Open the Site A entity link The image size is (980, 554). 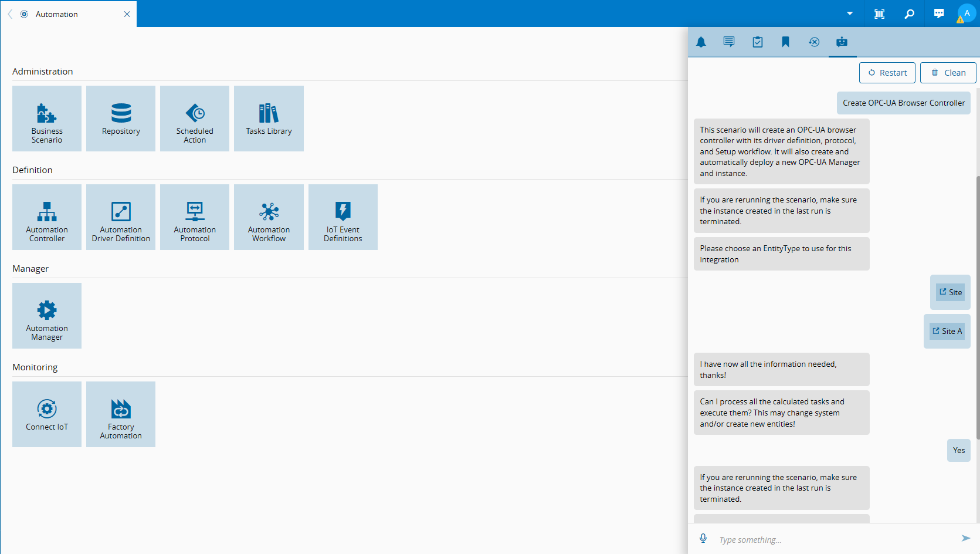pyautogui.click(x=947, y=331)
